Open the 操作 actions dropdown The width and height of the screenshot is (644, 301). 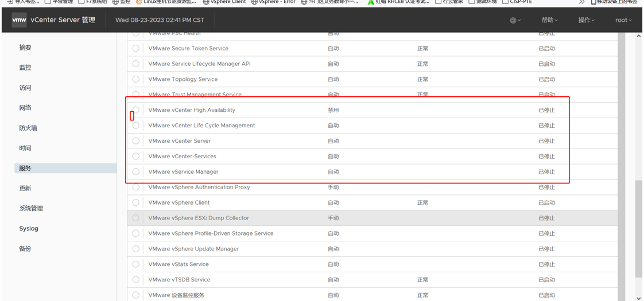[587, 20]
